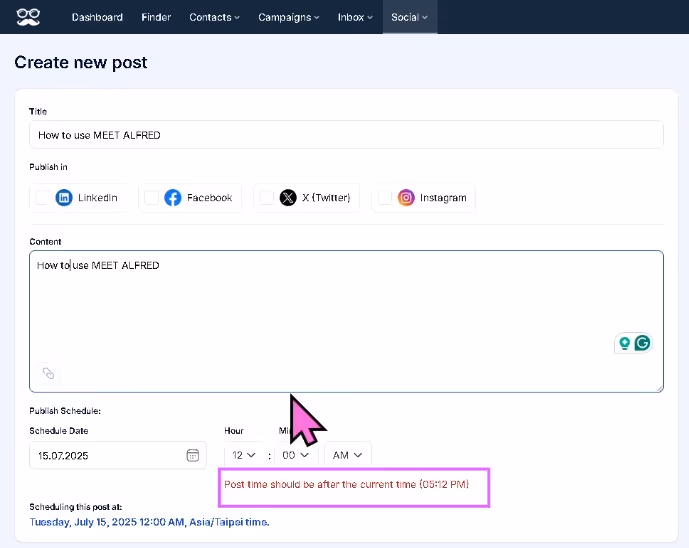Open the Minute dropdown showing 00
Viewport: 689px width, 548px height.
coord(295,455)
